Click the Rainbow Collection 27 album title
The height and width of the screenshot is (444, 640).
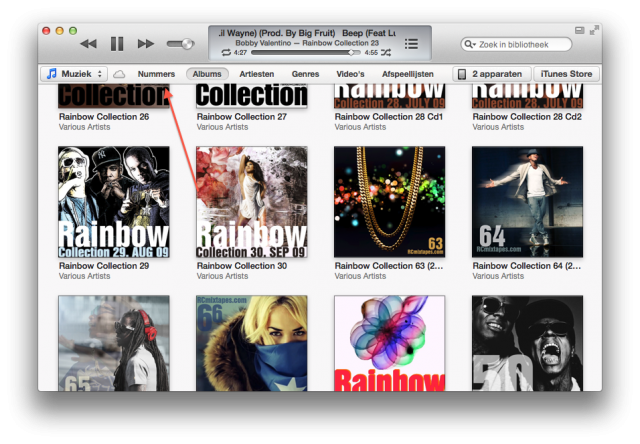pyautogui.click(x=242, y=117)
